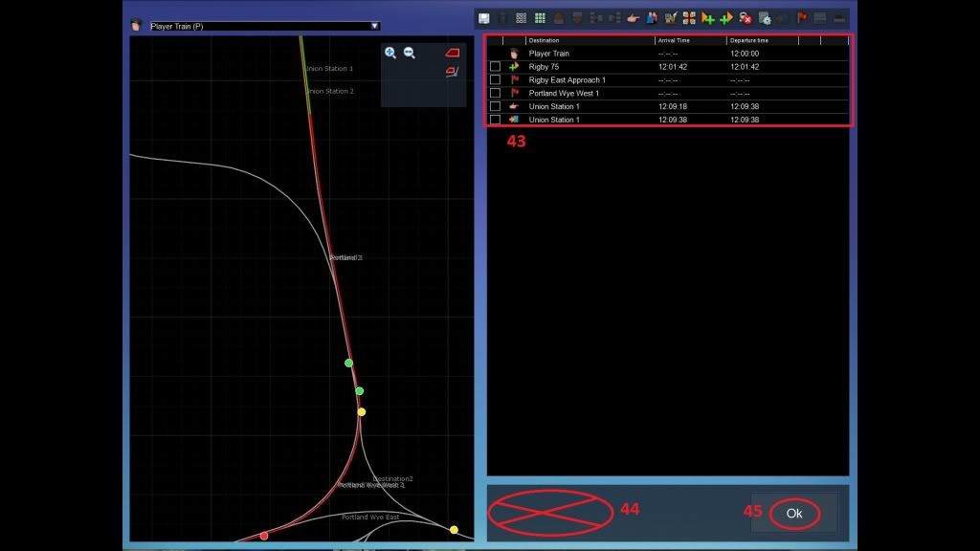Viewport: 980px width, 551px height.
Task: Click the checkmark edit toolbar icon
Action: coord(671,18)
